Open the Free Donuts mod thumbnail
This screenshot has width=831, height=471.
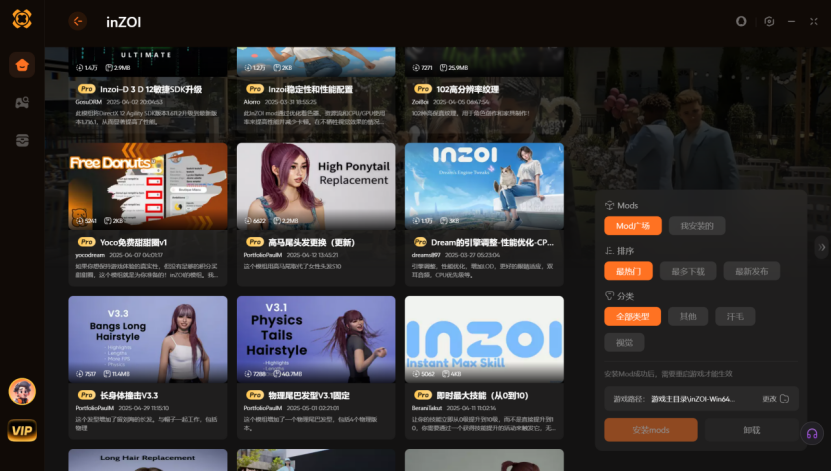click(x=148, y=186)
